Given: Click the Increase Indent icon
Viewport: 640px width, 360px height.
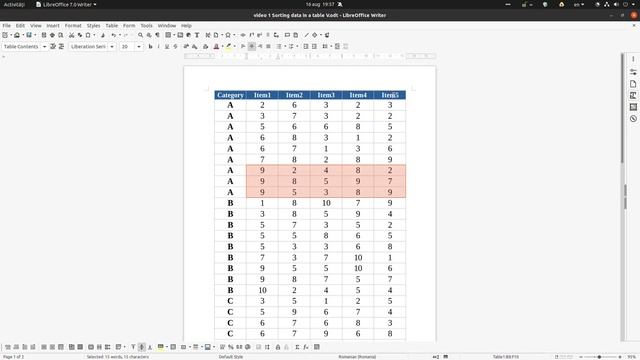Looking at the screenshot, I should pyautogui.click(x=306, y=47).
